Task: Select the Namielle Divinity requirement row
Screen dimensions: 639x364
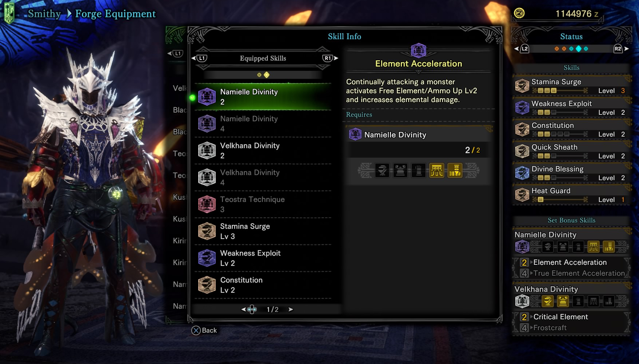Action: [419, 135]
